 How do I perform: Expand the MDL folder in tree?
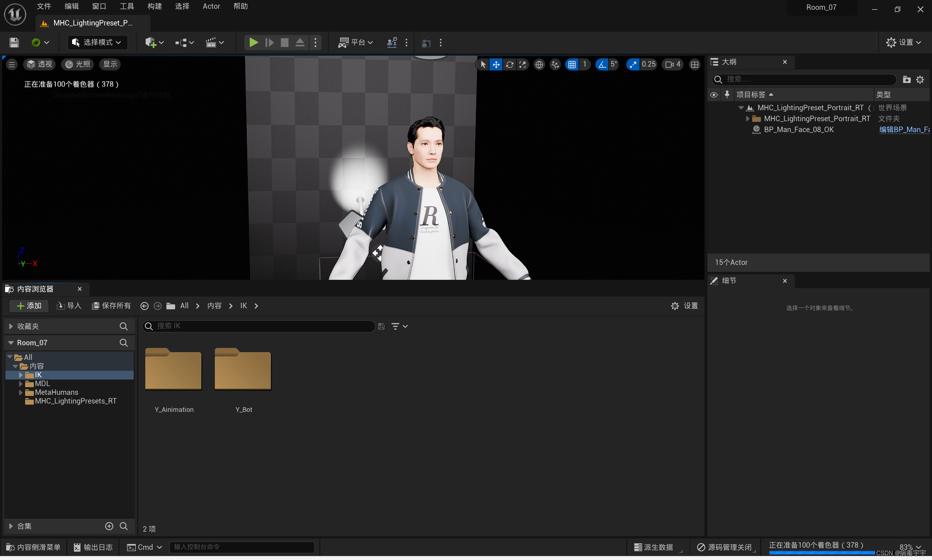click(x=21, y=384)
